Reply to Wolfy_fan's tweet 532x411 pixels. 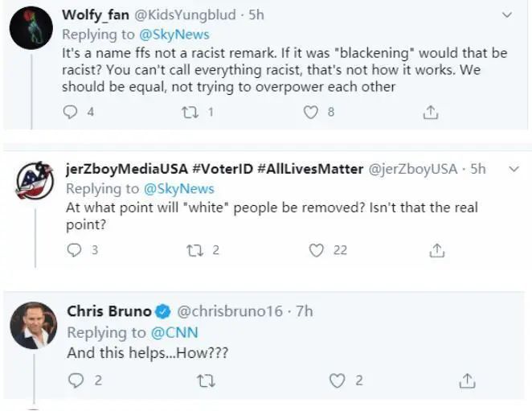point(71,112)
